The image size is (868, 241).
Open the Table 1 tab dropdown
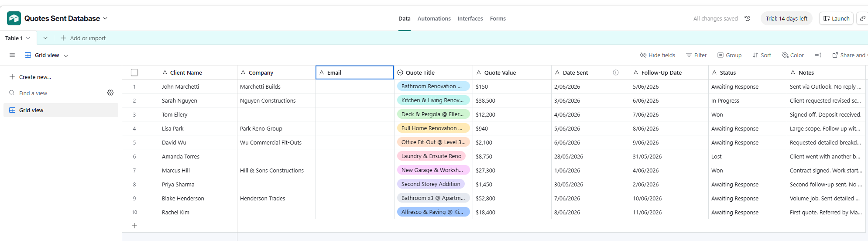pyautogui.click(x=28, y=38)
